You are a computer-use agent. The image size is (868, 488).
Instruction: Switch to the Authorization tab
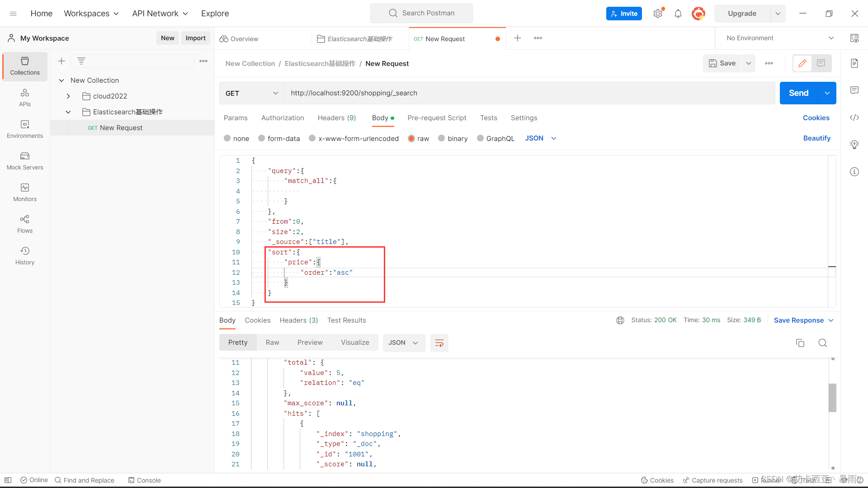[283, 118]
